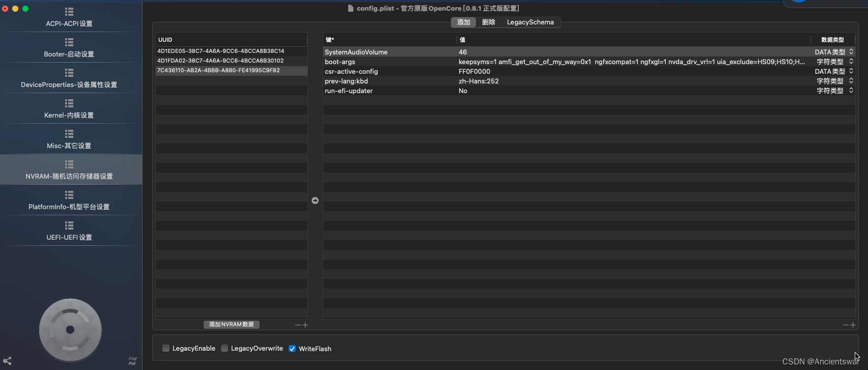The height and width of the screenshot is (370, 868).
Task: Click the value zh-Hans:252
Action: [479, 81]
